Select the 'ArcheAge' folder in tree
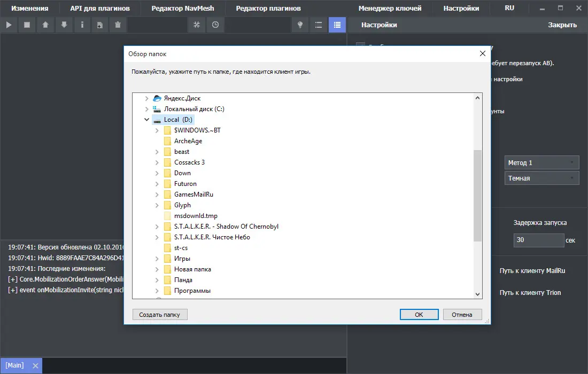Viewport: 588px width, 374px height. click(188, 141)
